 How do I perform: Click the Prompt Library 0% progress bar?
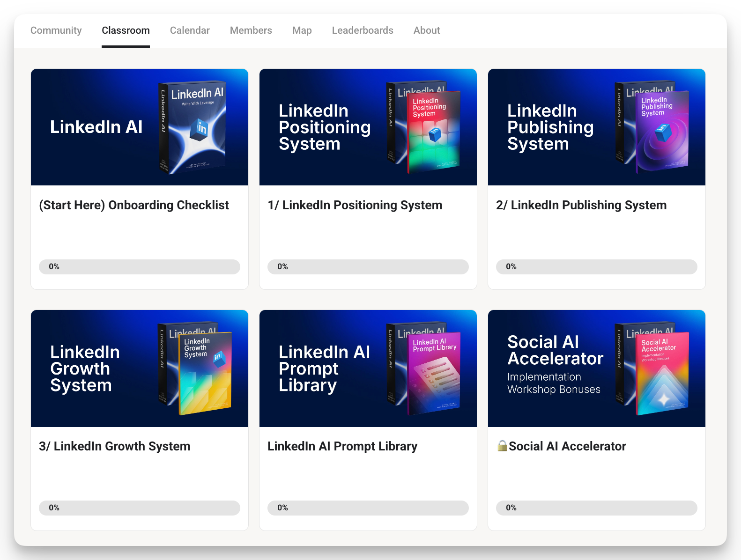tap(368, 508)
